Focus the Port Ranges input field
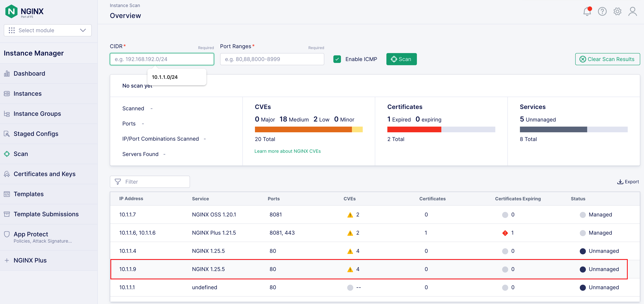Screen dimensions: 644x304 (272, 59)
